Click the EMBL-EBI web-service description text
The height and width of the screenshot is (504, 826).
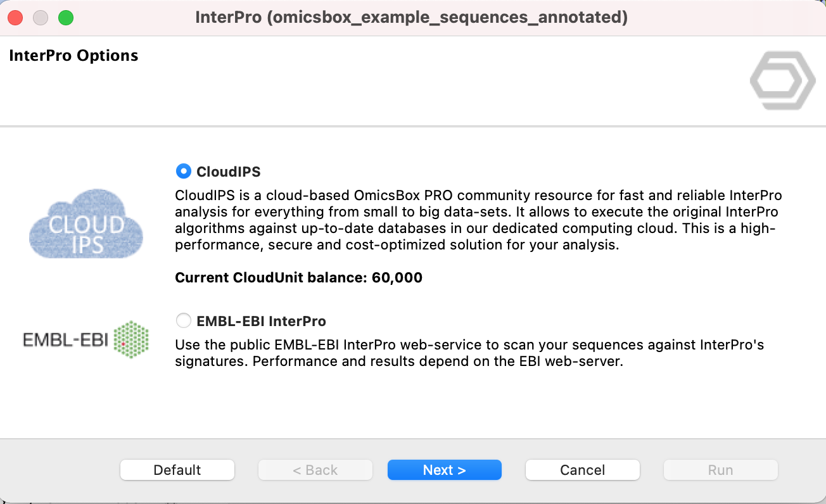tap(469, 354)
